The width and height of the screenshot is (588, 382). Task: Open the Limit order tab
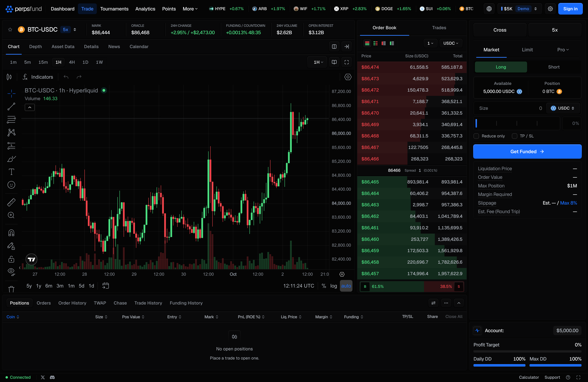[527, 50]
